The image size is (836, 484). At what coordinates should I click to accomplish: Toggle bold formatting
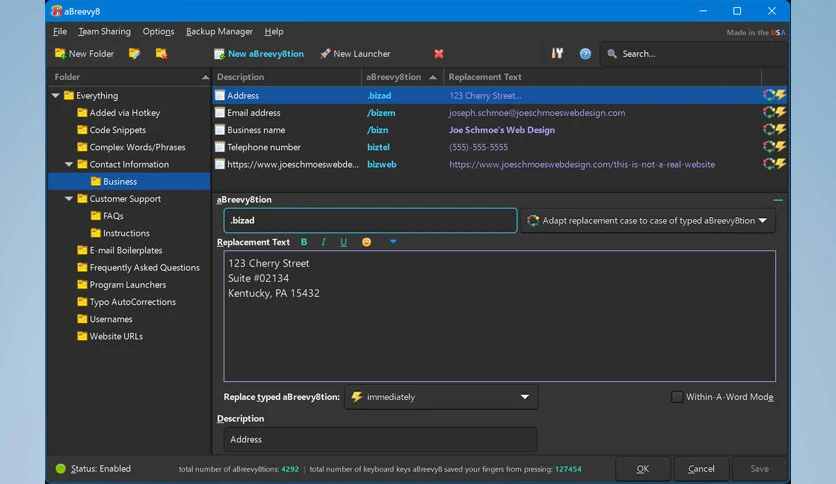tap(304, 242)
